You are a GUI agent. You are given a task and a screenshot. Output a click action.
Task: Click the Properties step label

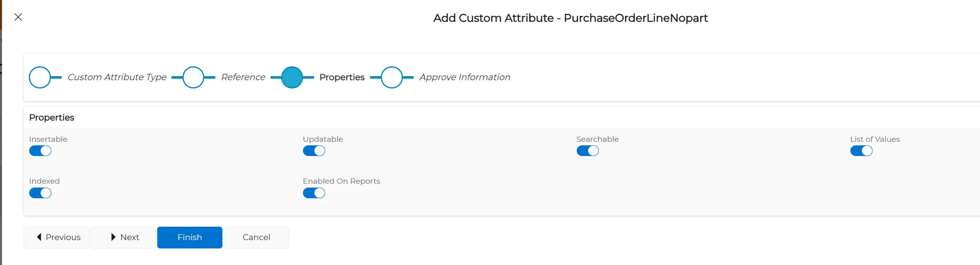342,77
